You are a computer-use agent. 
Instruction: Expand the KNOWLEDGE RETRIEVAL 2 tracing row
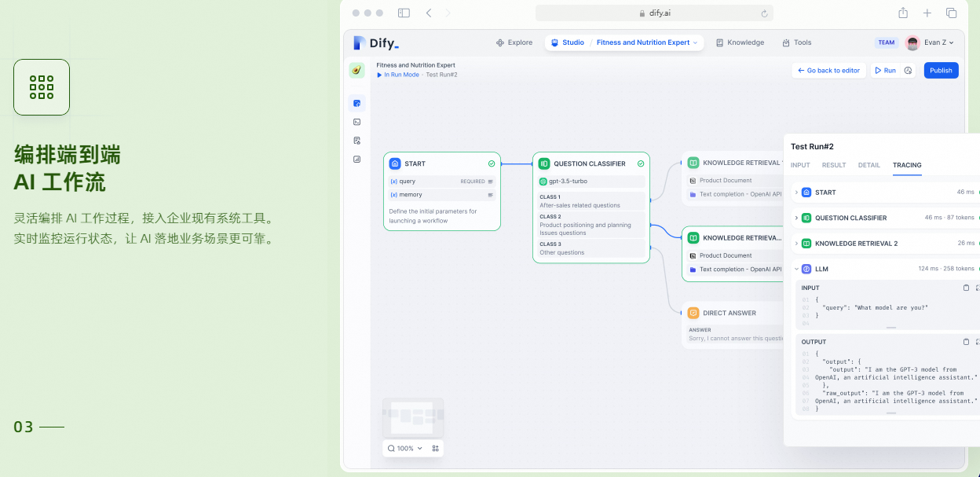pyautogui.click(x=796, y=243)
